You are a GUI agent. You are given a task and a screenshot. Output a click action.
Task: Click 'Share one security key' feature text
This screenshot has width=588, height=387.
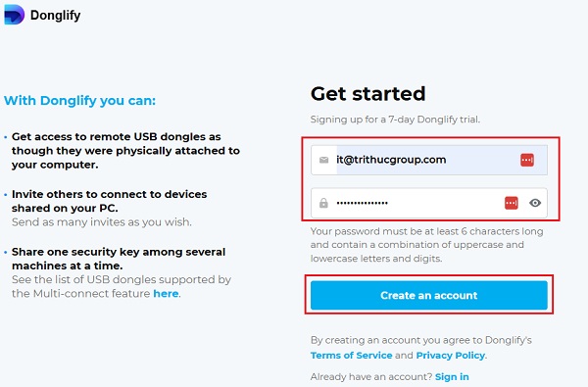(x=119, y=259)
